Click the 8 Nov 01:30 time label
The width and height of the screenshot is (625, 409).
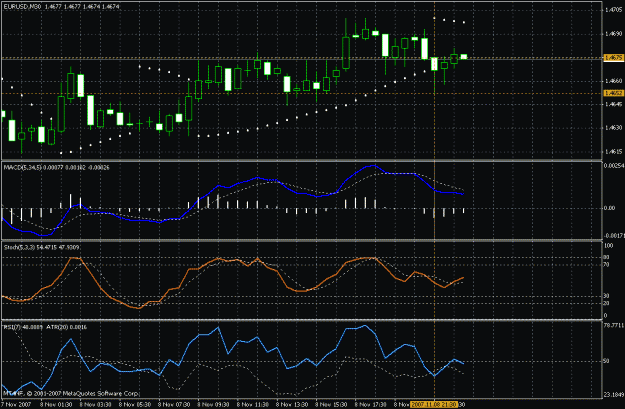(x=56, y=405)
